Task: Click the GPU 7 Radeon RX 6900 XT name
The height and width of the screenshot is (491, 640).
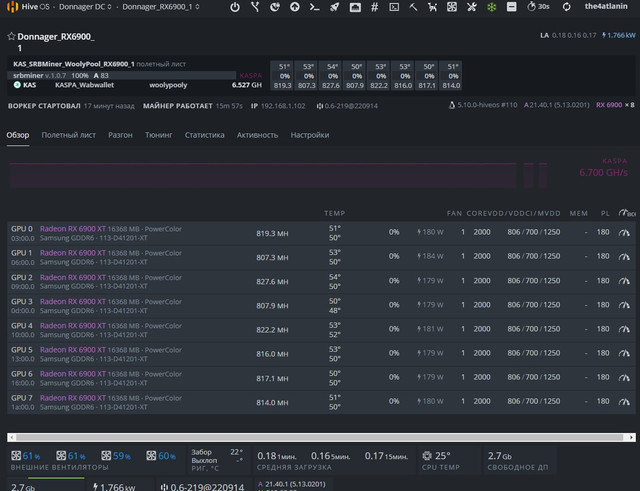Action: pos(73,398)
